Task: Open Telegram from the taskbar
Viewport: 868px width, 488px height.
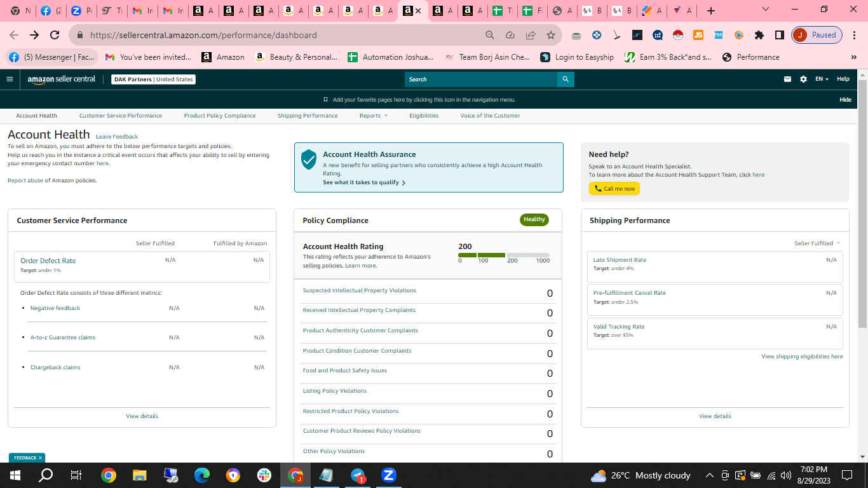Action: pyautogui.click(x=358, y=475)
